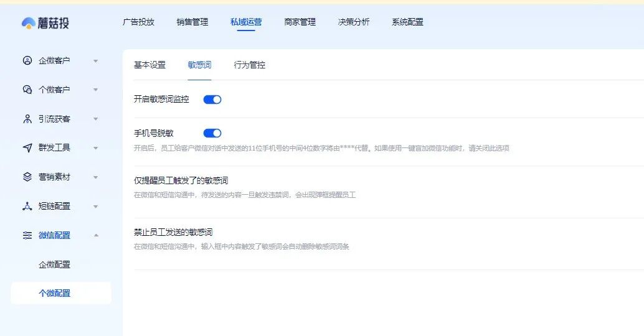Collapse the 微信配置 section arrow
The width and height of the screenshot is (644, 336).
click(x=95, y=235)
